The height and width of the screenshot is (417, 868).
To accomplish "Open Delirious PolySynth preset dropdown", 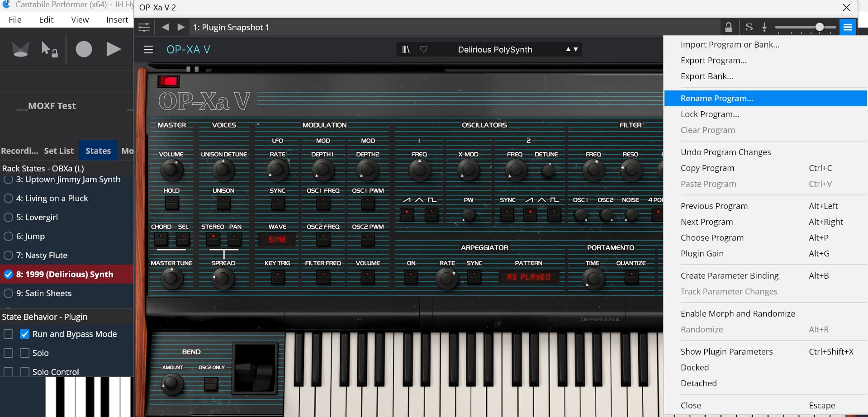I will point(495,49).
